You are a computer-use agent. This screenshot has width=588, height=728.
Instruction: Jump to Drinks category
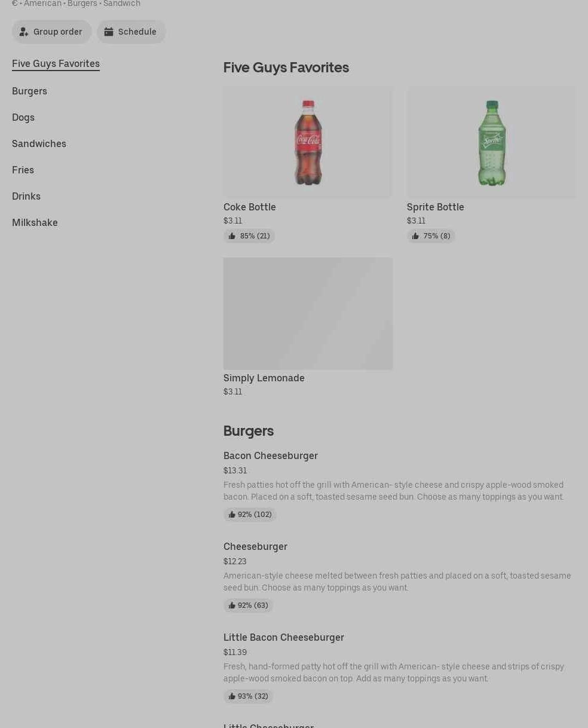point(26,196)
